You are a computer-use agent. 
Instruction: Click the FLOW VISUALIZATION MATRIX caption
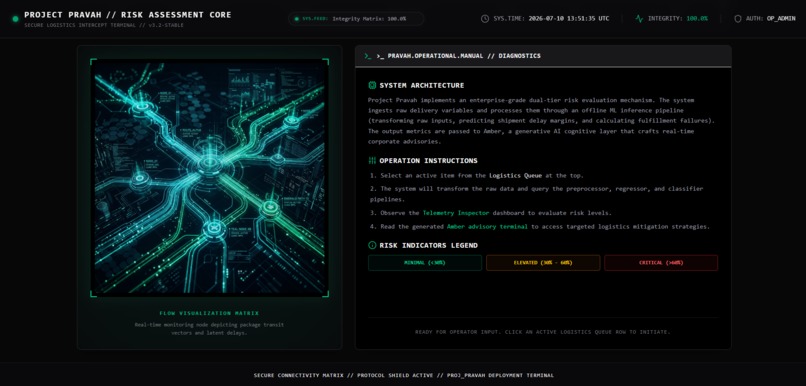[x=209, y=313]
